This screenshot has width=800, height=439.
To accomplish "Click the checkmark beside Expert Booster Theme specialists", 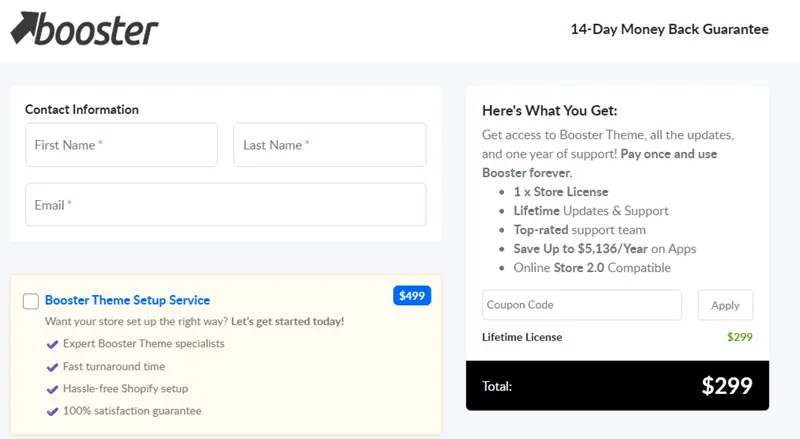I will (x=52, y=345).
